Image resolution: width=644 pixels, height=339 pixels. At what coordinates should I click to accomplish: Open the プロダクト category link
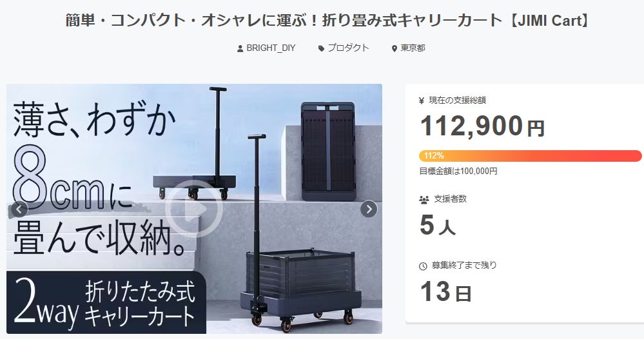click(348, 48)
